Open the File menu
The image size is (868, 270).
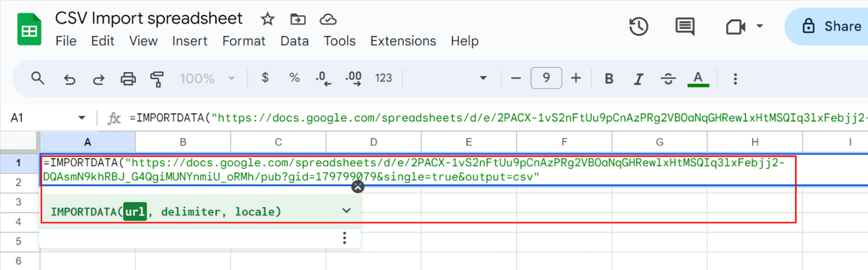point(66,41)
